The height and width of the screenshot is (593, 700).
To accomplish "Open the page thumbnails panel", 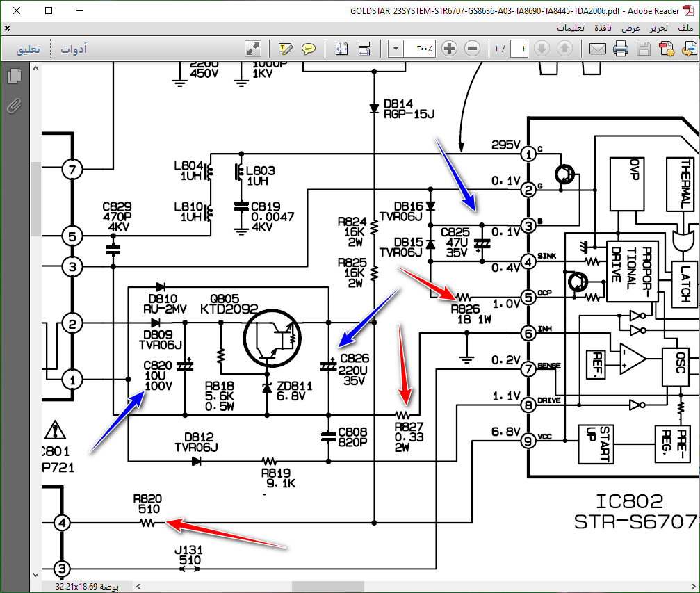I will [15, 76].
